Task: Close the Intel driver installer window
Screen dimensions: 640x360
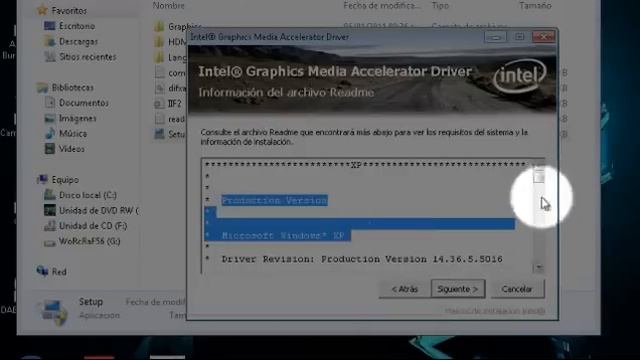Action: [543, 37]
